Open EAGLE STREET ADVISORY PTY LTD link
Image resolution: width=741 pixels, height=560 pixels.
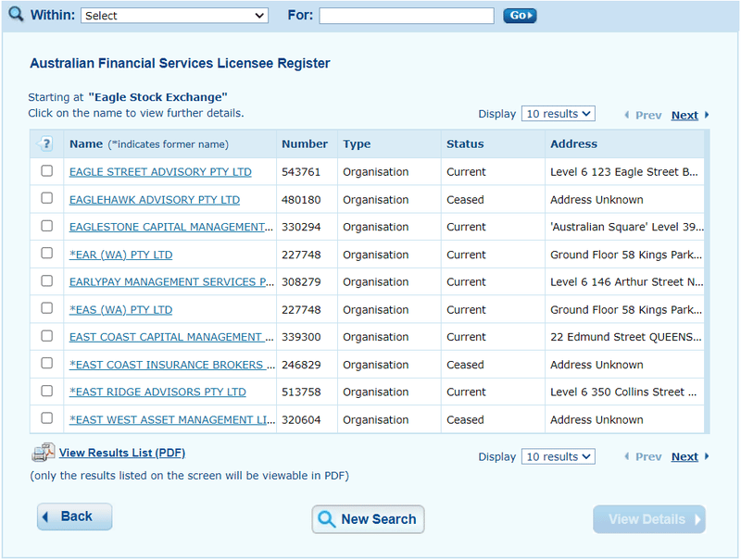pos(160,172)
